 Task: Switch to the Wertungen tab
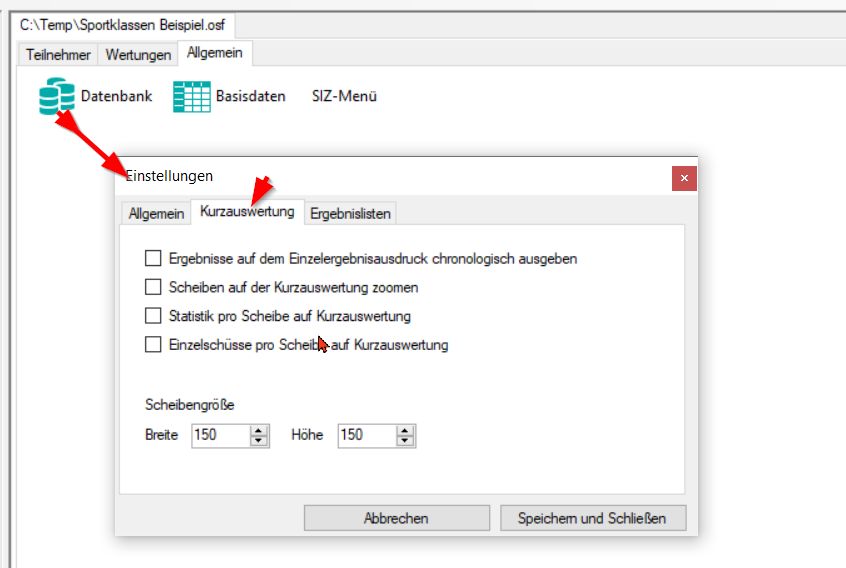point(138,55)
